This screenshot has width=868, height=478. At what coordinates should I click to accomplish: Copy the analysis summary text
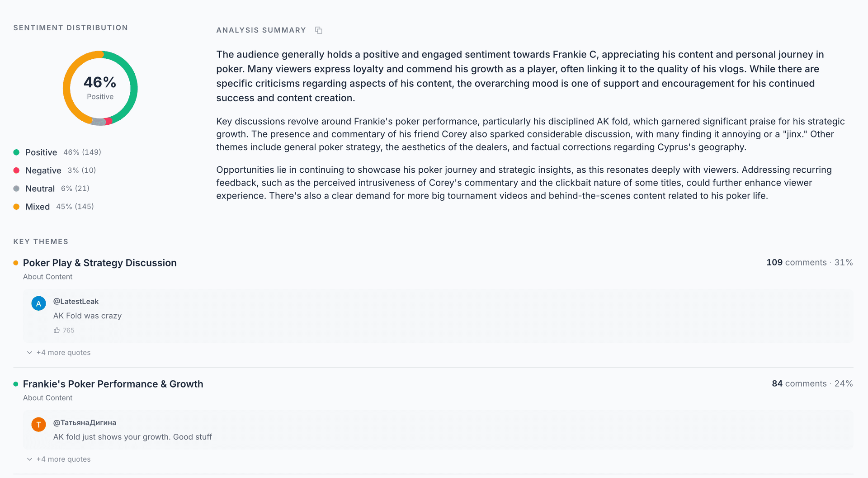coord(319,30)
